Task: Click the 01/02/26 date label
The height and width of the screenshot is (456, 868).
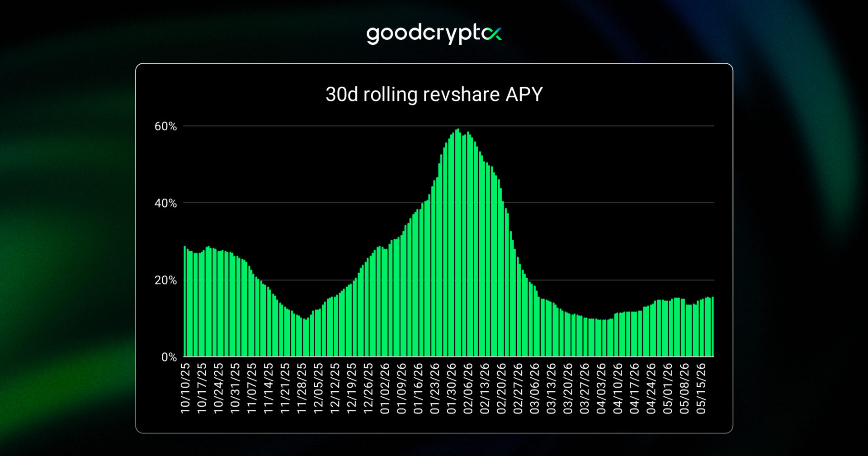Action: tap(385, 388)
